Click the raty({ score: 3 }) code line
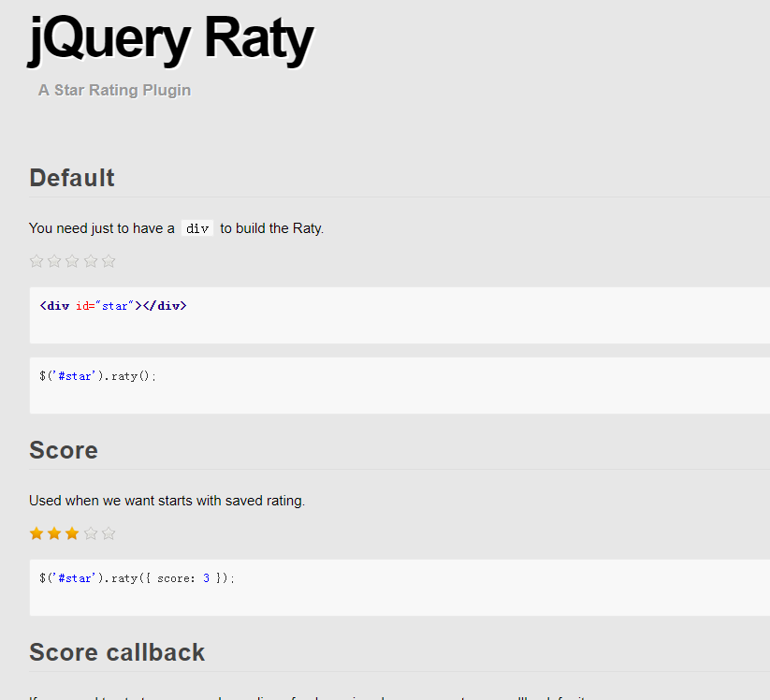770x700 pixels. [137, 578]
